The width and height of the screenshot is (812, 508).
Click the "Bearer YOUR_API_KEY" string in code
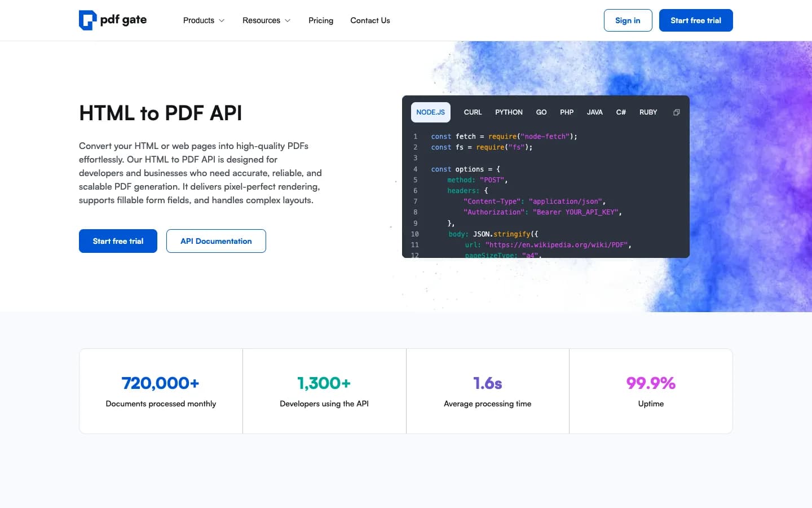576,212
